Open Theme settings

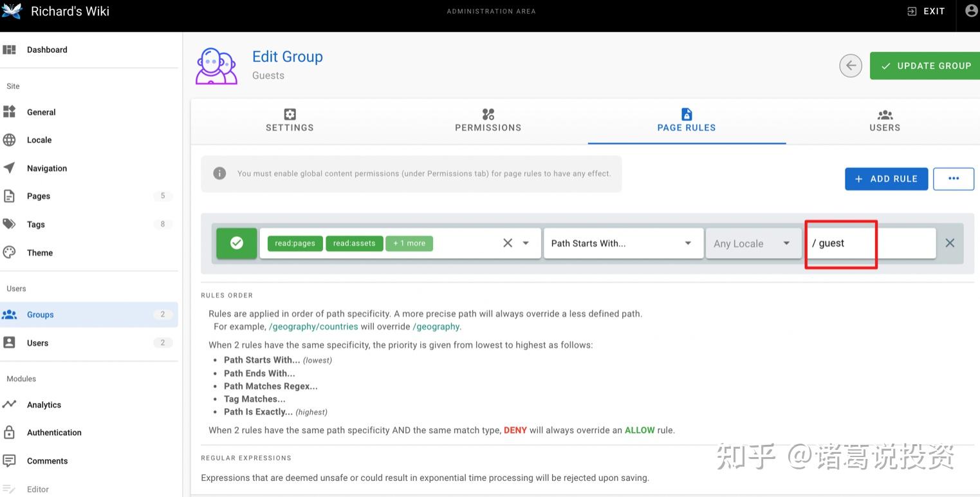pos(39,252)
